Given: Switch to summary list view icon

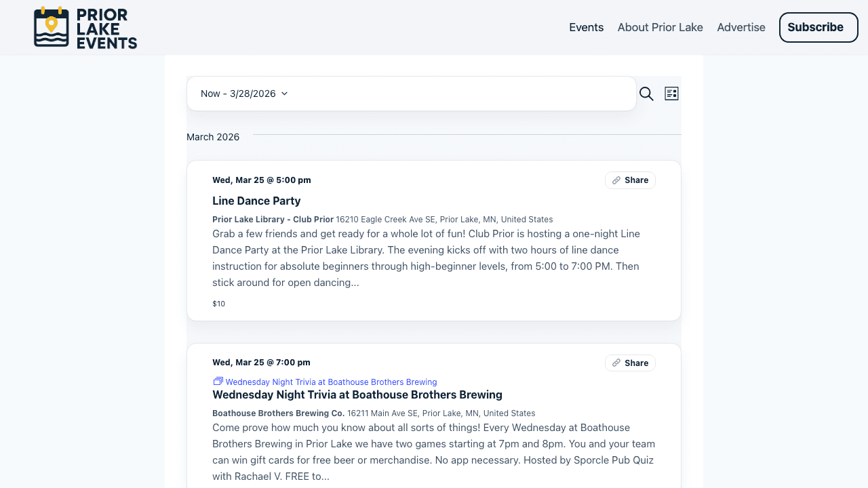Looking at the screenshot, I should coord(671,93).
